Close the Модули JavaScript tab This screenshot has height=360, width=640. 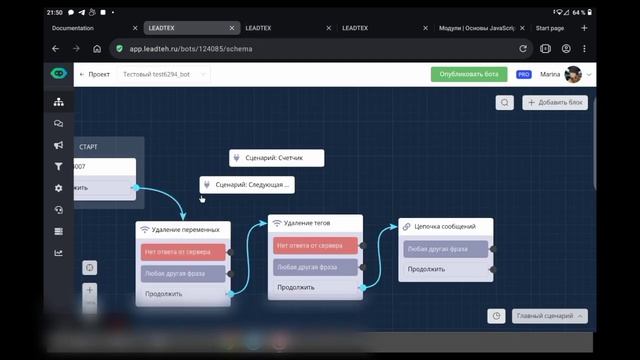pyautogui.click(x=522, y=28)
